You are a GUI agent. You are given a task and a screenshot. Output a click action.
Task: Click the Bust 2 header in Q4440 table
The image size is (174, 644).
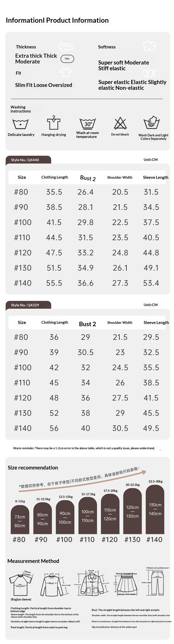[88, 178]
